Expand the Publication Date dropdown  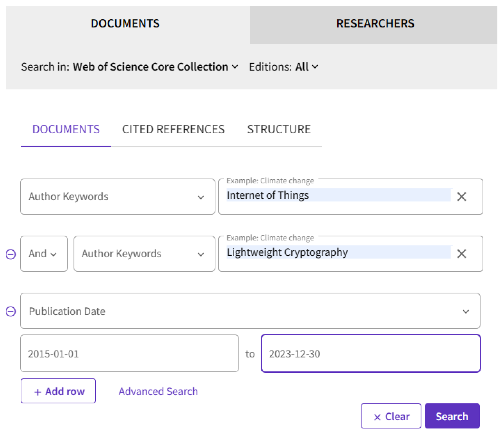250,311
